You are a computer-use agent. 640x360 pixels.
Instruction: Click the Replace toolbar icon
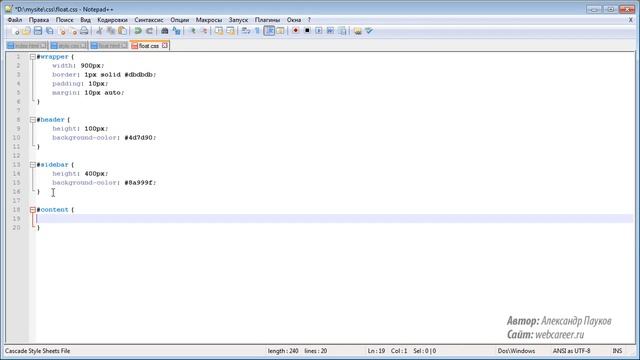[x=176, y=31]
